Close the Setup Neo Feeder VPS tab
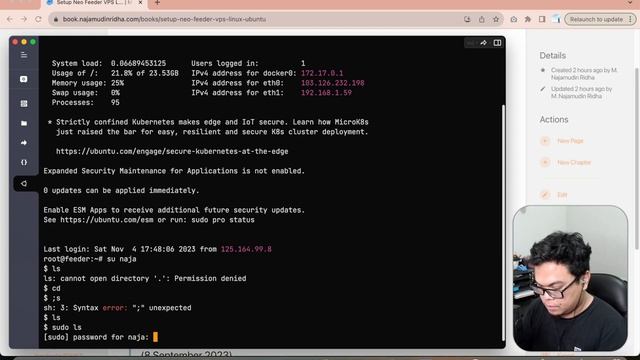The image size is (640, 360). 140,3
